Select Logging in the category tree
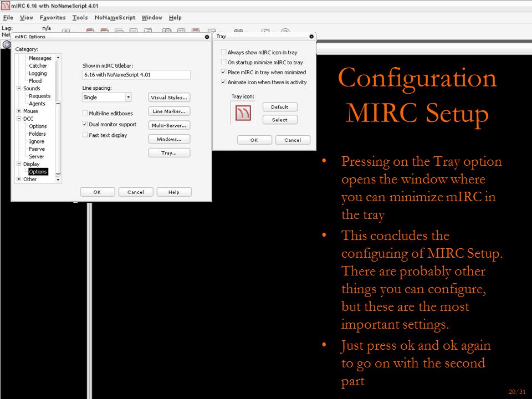Screen dimensions: 532x399 click(x=38, y=73)
